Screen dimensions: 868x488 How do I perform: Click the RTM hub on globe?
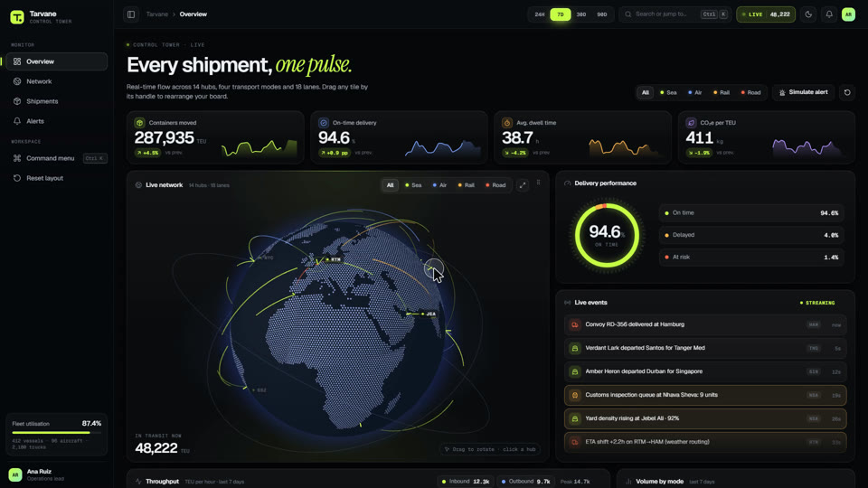333,259
